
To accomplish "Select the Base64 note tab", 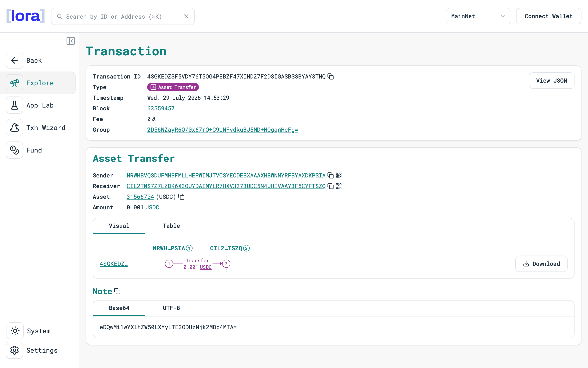I will point(119,308).
